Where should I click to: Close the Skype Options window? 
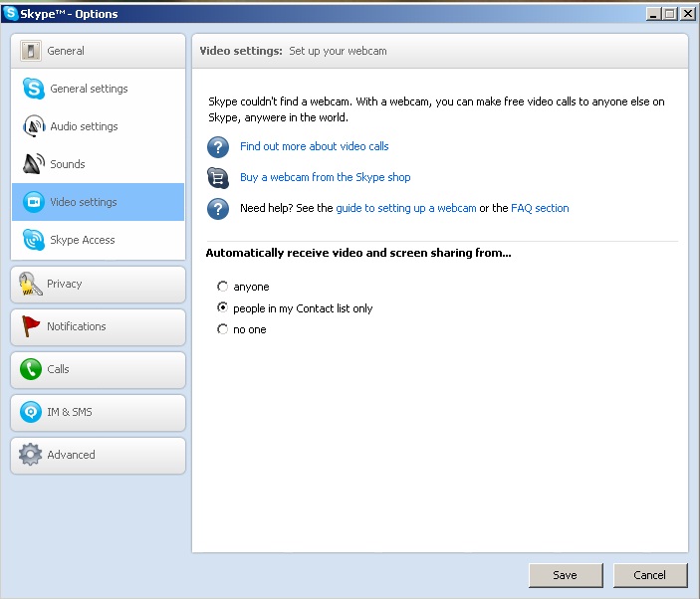688,14
